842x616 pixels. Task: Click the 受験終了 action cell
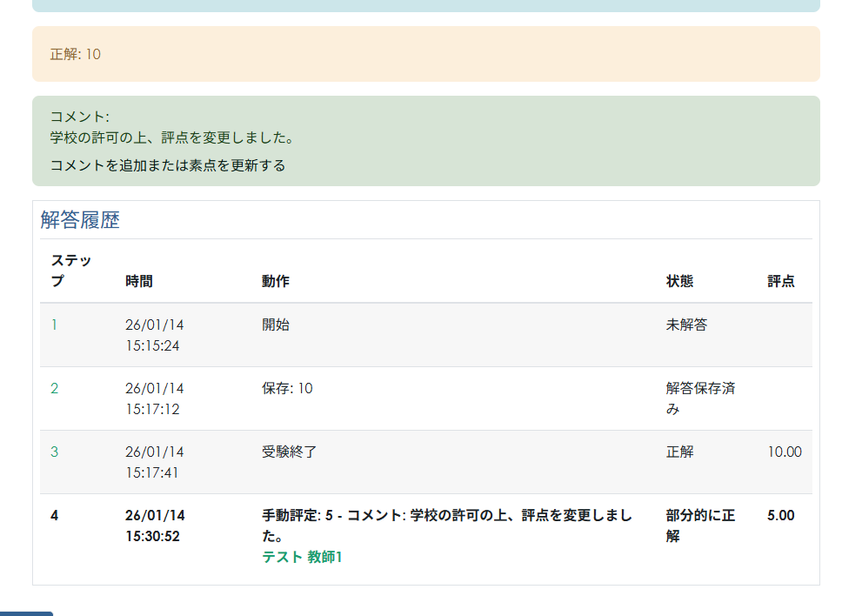[x=289, y=452]
